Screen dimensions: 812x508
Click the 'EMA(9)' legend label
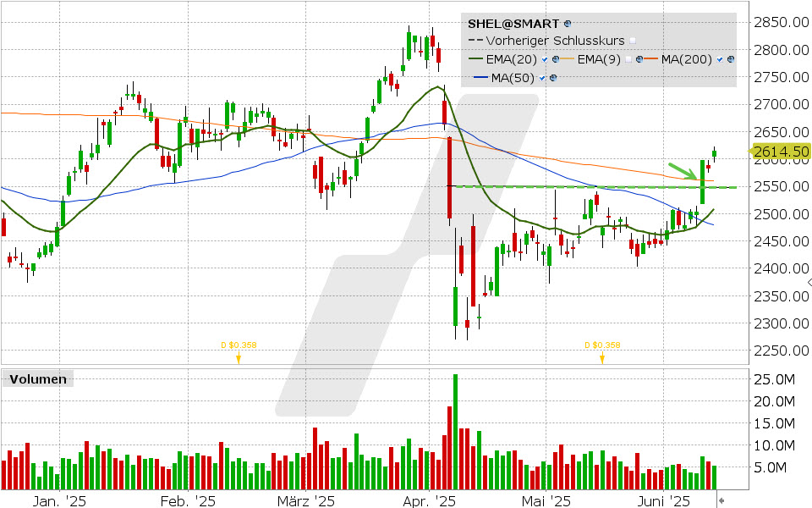point(599,59)
